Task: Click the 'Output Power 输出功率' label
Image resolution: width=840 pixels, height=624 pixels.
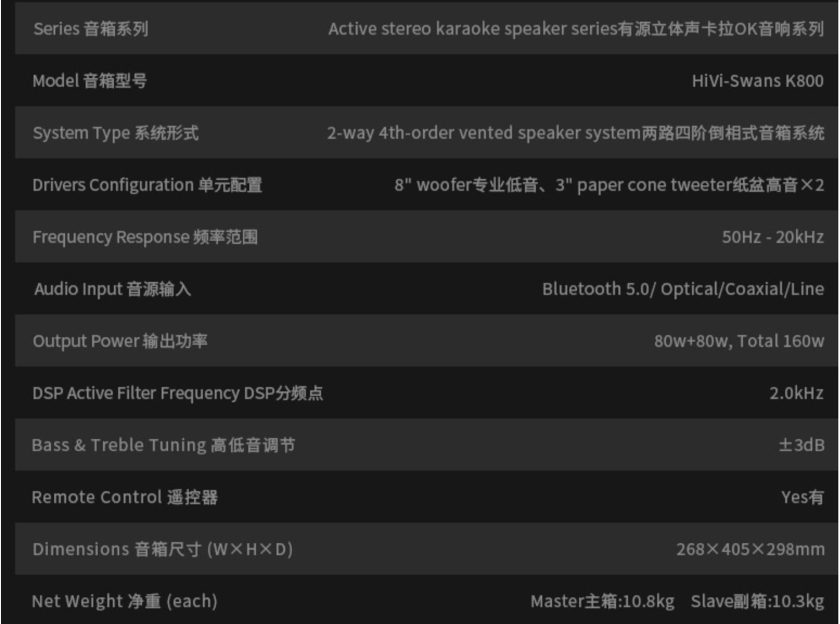Action: click(120, 341)
